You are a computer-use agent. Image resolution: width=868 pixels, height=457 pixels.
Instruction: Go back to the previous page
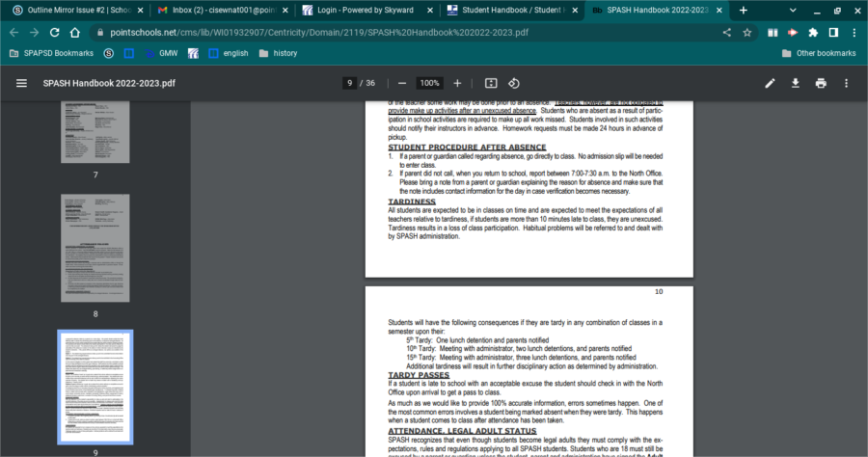[x=14, y=33]
